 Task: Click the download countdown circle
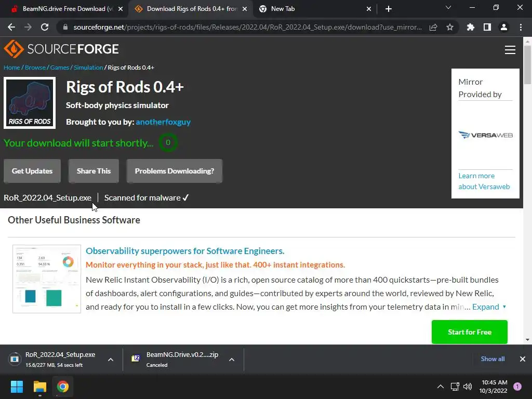point(168,142)
